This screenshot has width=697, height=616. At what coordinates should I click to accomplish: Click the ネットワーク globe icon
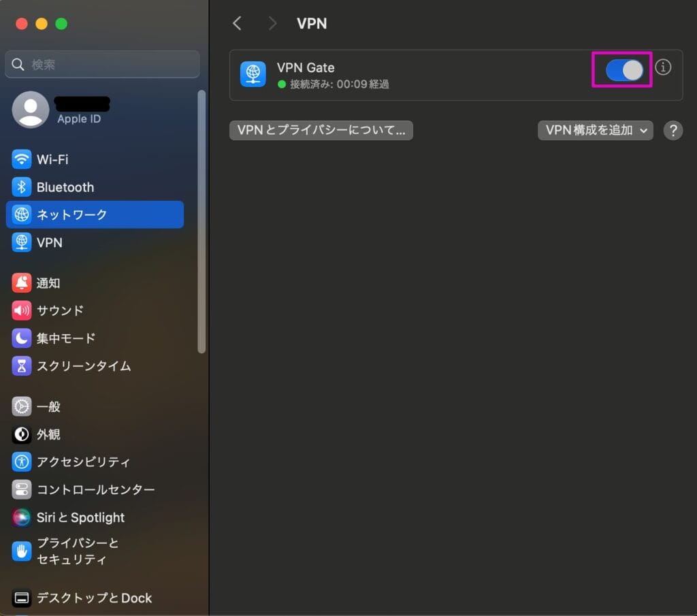tap(21, 214)
